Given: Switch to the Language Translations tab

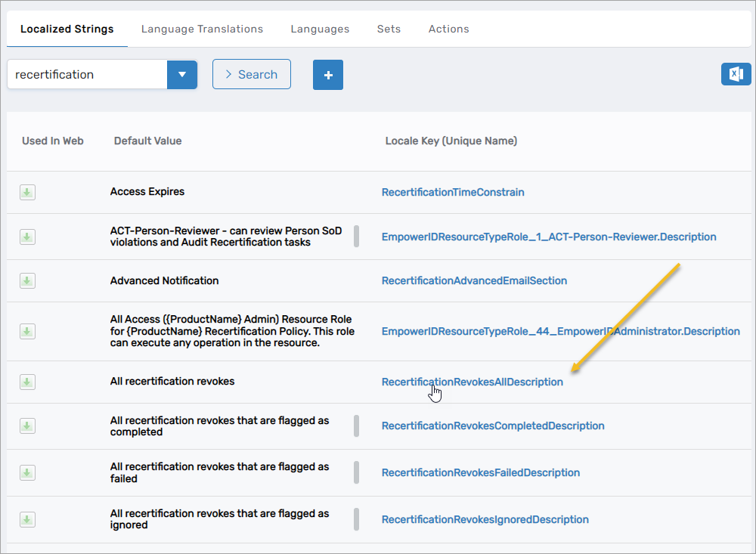Looking at the screenshot, I should pyautogui.click(x=202, y=29).
